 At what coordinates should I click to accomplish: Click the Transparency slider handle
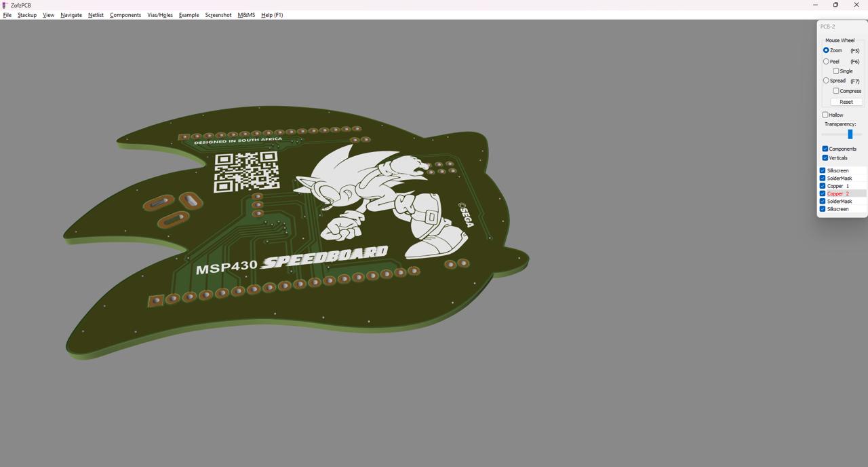click(x=850, y=134)
